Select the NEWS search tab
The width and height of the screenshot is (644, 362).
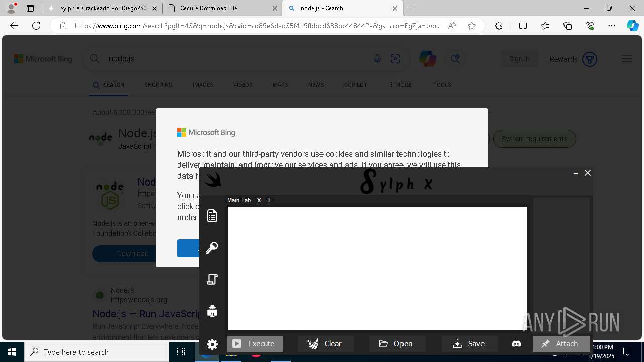pyautogui.click(x=316, y=85)
